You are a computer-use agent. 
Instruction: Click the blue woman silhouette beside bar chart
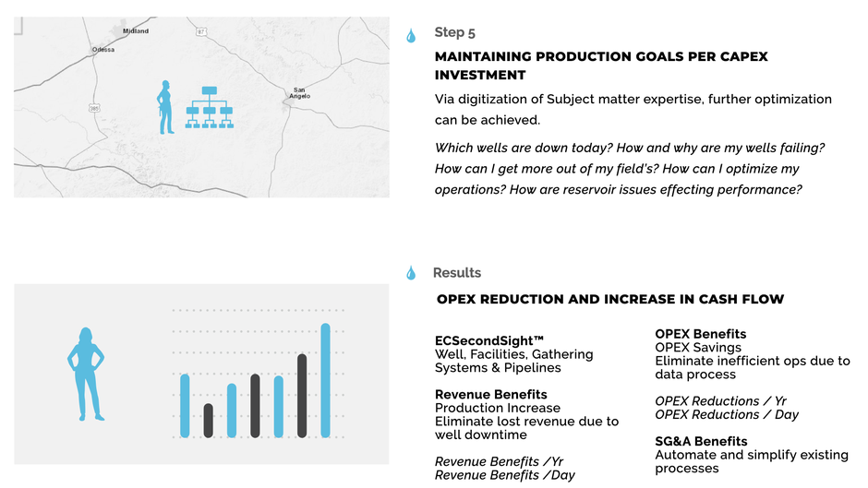point(86,374)
